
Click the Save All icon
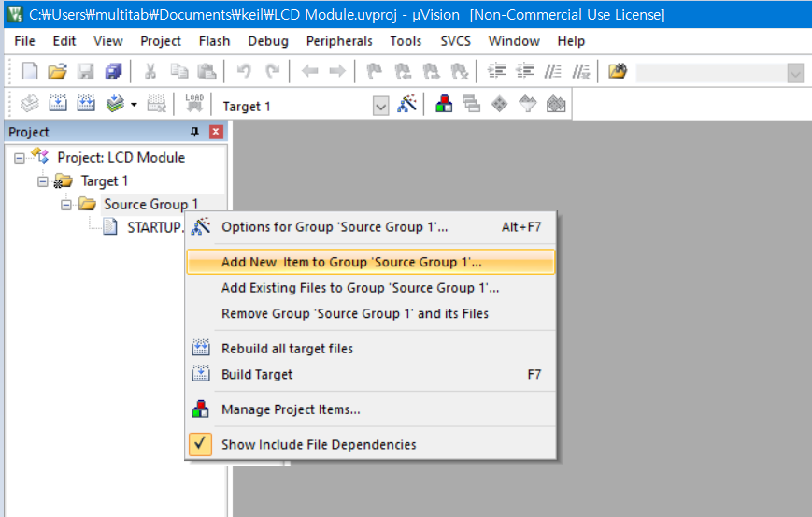click(x=113, y=71)
